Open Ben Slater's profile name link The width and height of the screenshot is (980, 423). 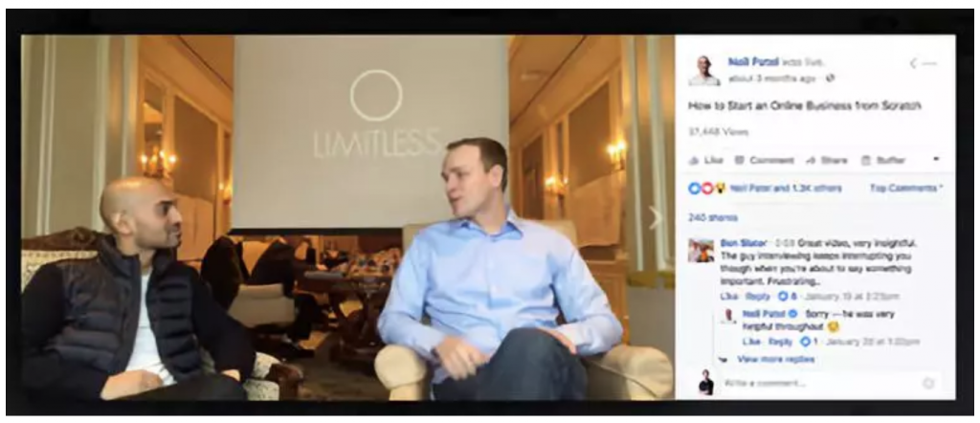click(743, 242)
